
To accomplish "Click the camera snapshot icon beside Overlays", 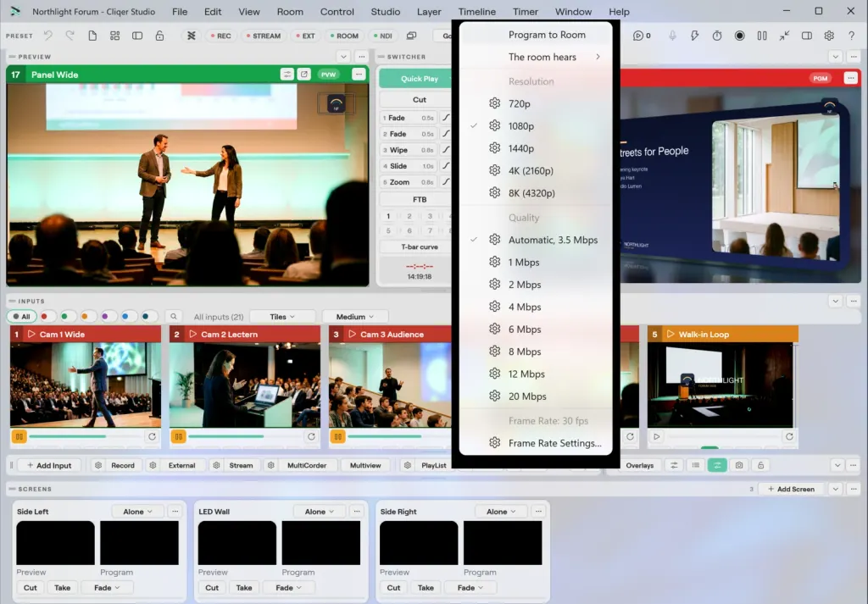I will click(x=739, y=465).
